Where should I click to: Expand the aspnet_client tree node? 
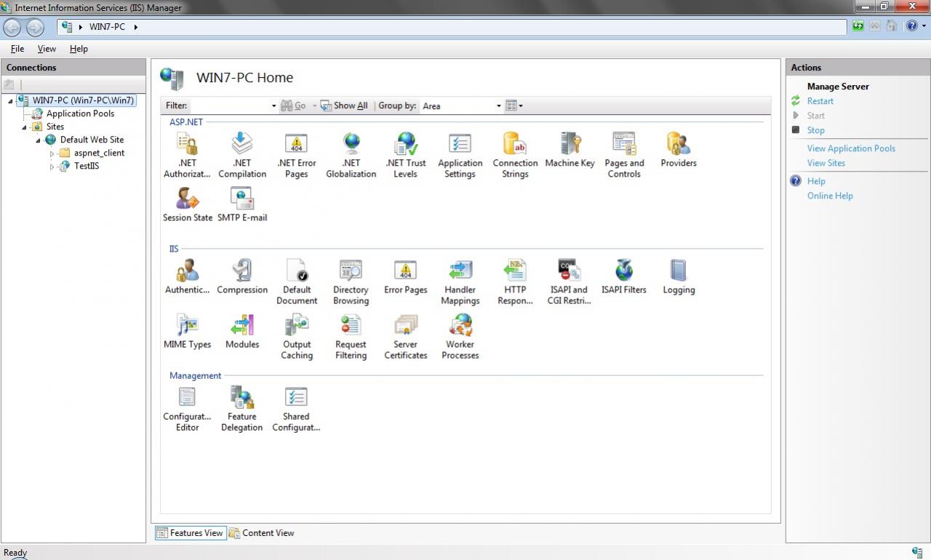[52, 153]
